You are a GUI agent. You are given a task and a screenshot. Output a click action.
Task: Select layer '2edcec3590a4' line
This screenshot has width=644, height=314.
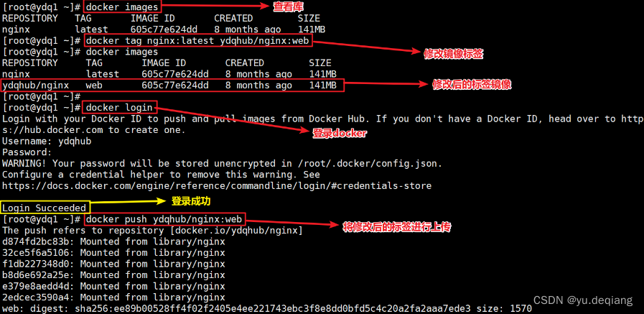pyautogui.click(x=113, y=297)
